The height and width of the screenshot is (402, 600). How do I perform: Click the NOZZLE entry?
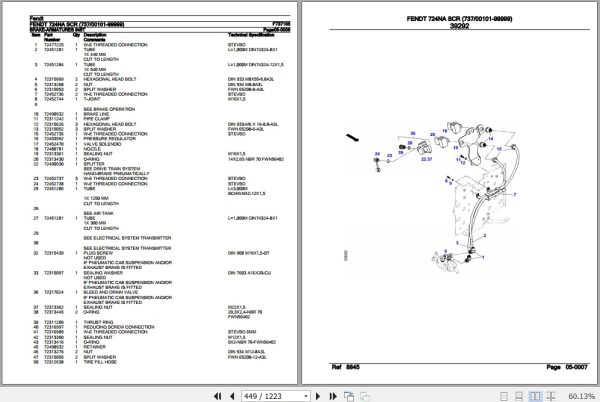pos(92,149)
